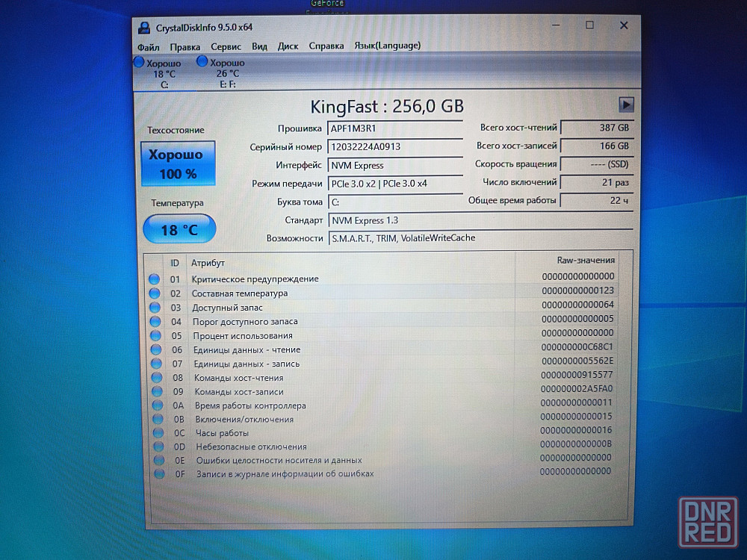Click the total host writes value 166 GB
The width and height of the screenshot is (747, 560).
click(598, 146)
